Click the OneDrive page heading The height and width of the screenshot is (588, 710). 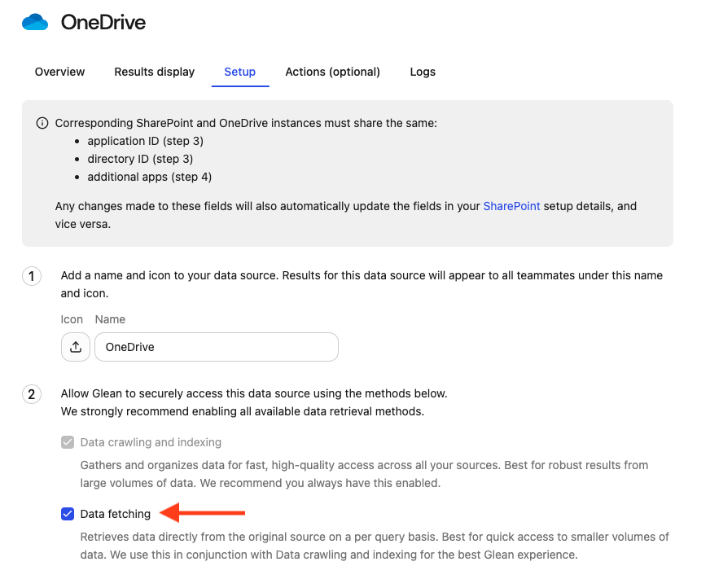103,23
